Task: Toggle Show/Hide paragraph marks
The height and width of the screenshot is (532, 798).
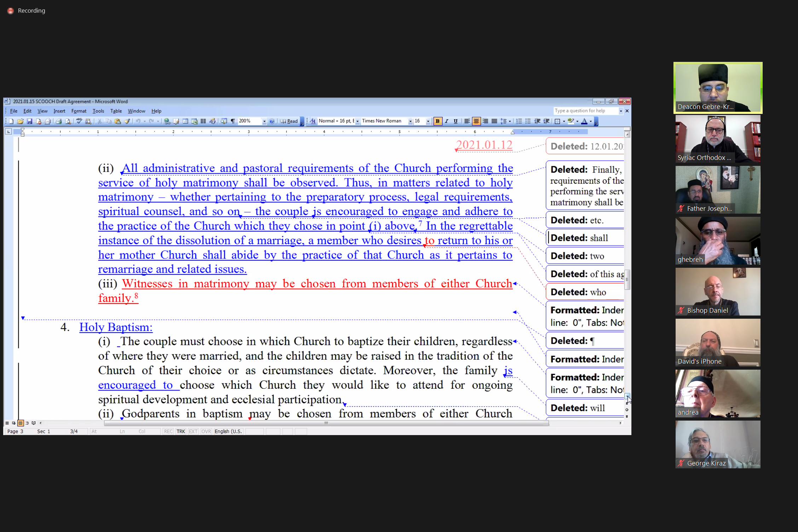Action: point(233,121)
